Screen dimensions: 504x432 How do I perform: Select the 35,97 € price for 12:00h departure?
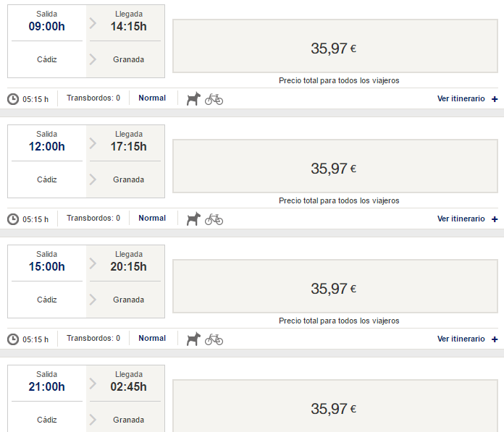click(x=333, y=169)
